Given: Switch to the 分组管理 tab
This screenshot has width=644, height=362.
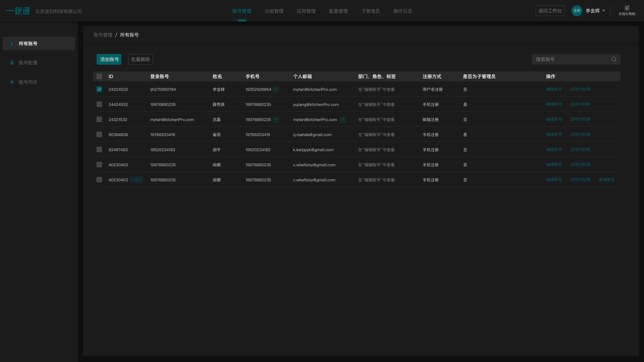Looking at the screenshot, I should [x=274, y=11].
